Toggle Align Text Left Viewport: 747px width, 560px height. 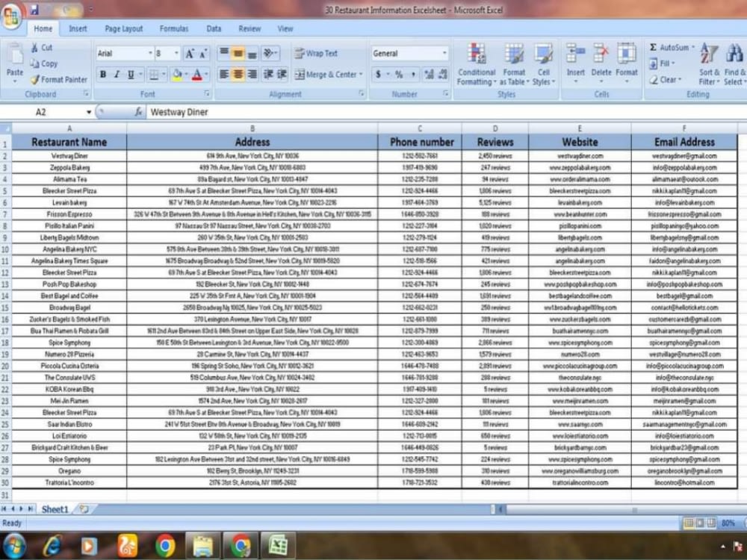tap(223, 74)
